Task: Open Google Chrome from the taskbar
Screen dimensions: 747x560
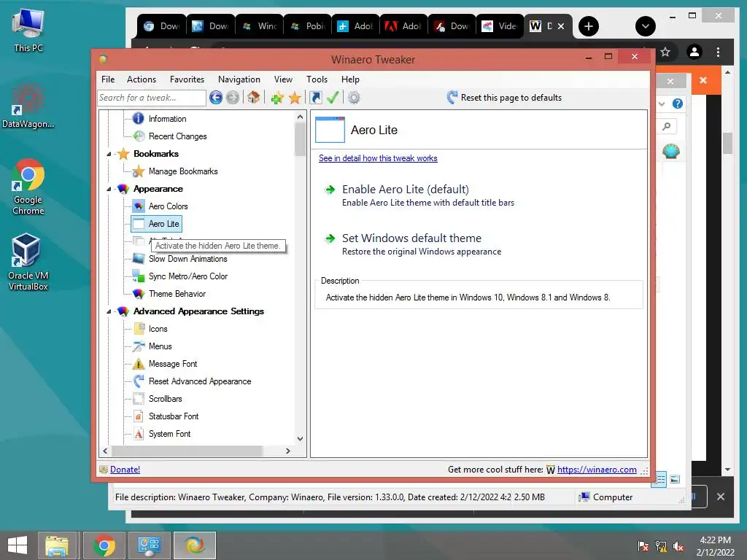Action: [x=104, y=545]
